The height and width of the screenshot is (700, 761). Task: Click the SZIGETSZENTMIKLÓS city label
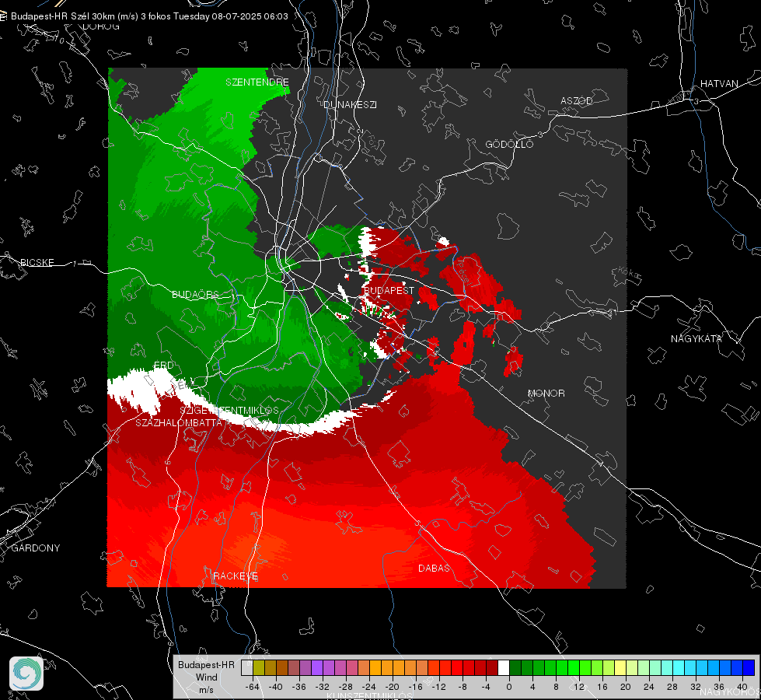pos(229,410)
